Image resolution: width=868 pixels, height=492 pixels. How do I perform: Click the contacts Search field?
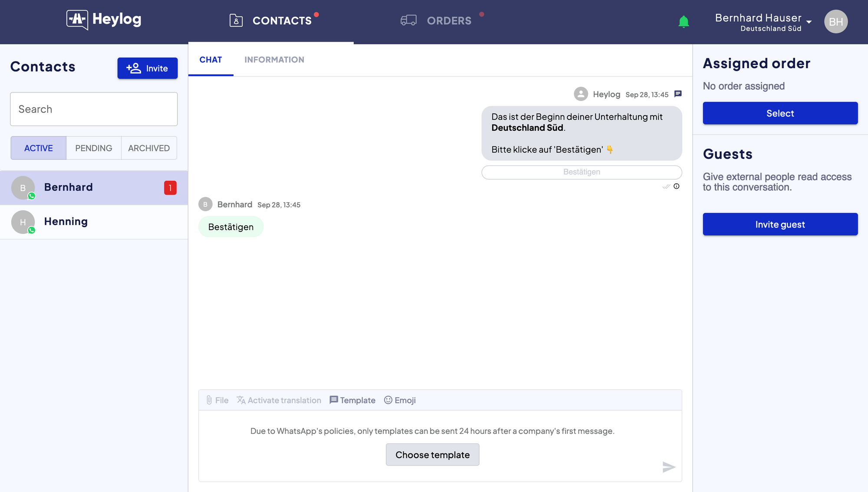pyautogui.click(x=94, y=109)
